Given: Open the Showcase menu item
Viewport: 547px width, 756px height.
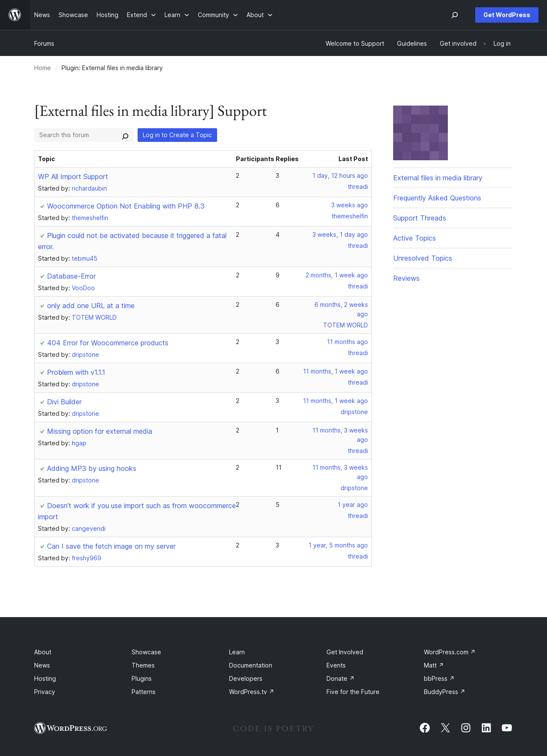Looking at the screenshot, I should 73,15.
